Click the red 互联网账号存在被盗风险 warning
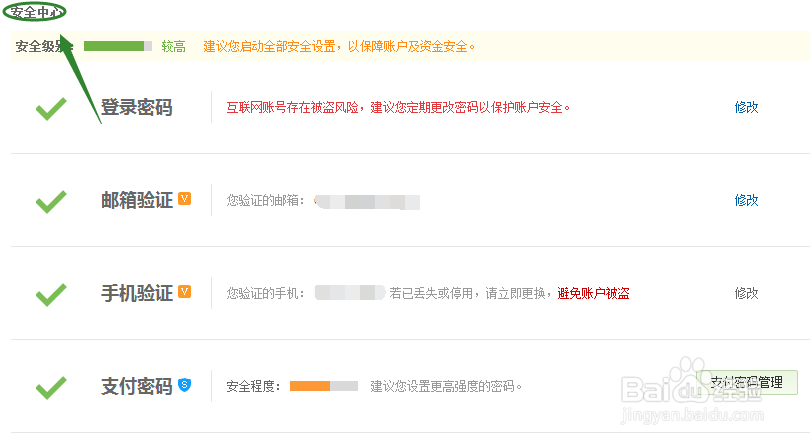 (x=398, y=107)
